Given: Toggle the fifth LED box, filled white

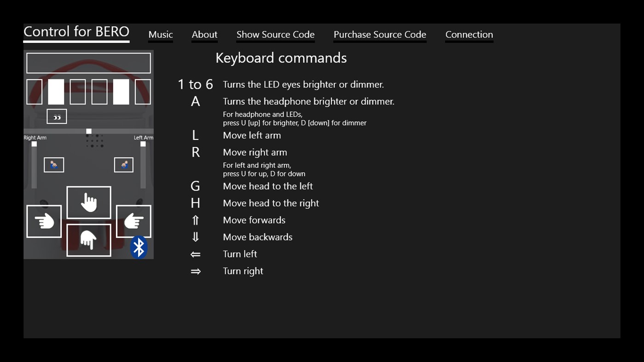Looking at the screenshot, I should (121, 92).
